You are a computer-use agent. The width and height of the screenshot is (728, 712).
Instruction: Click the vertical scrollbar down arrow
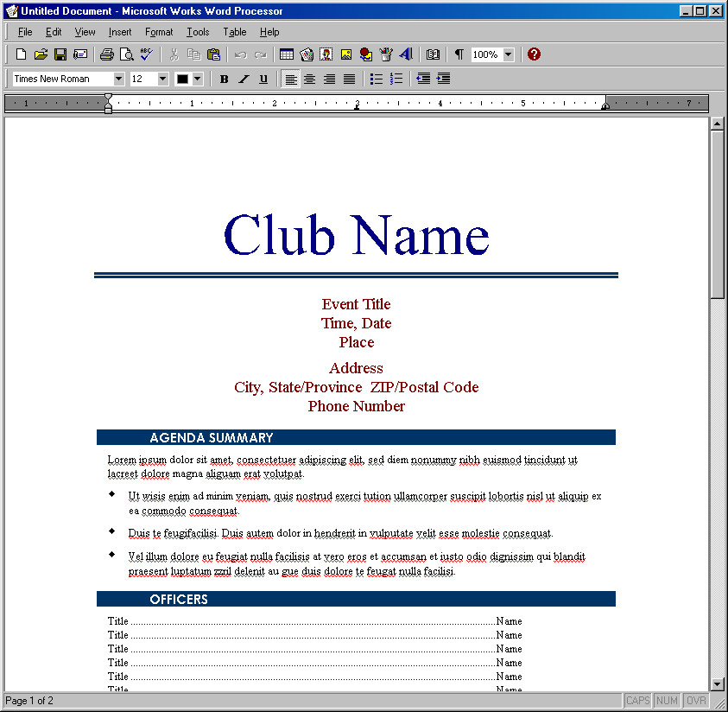tap(717, 684)
